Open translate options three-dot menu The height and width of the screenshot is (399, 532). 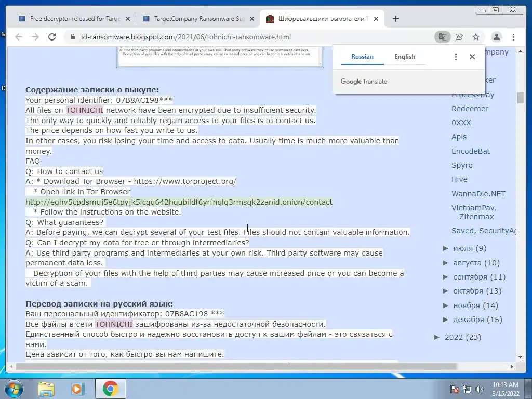point(456,57)
